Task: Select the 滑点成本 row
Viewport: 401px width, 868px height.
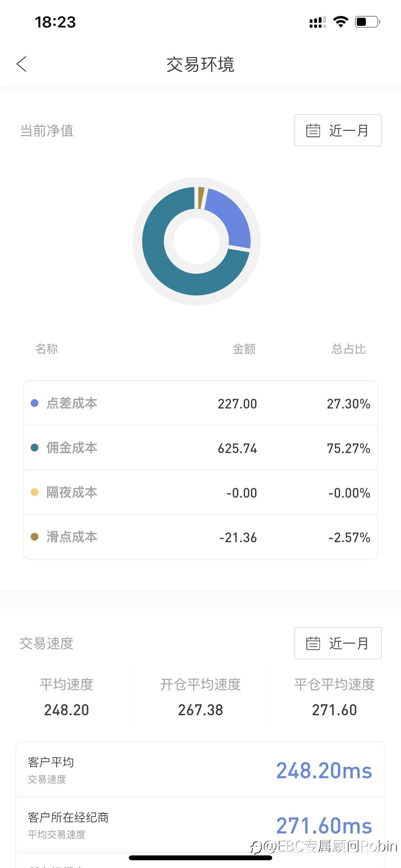Action: tap(200, 537)
